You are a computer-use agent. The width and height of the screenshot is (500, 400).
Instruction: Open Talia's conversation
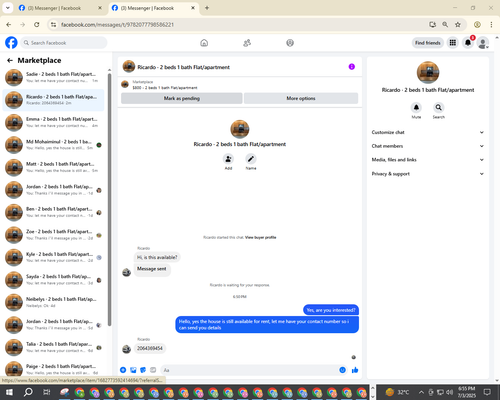tap(53, 347)
